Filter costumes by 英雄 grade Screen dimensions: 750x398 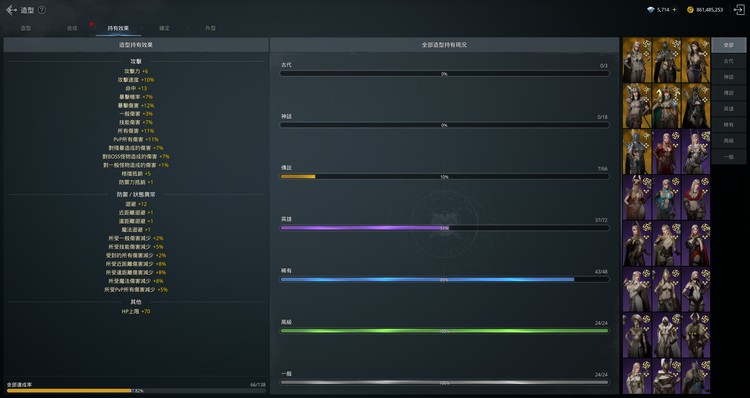[728, 109]
